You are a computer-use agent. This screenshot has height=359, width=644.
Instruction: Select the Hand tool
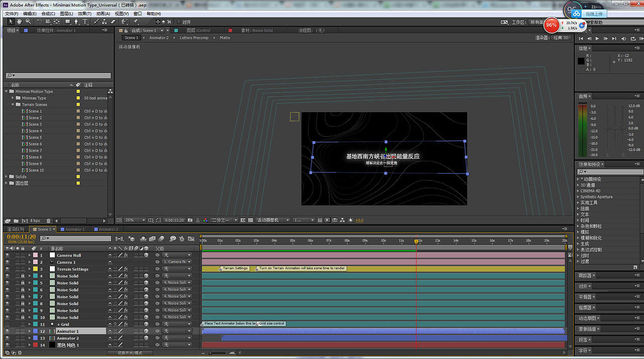coord(19,22)
